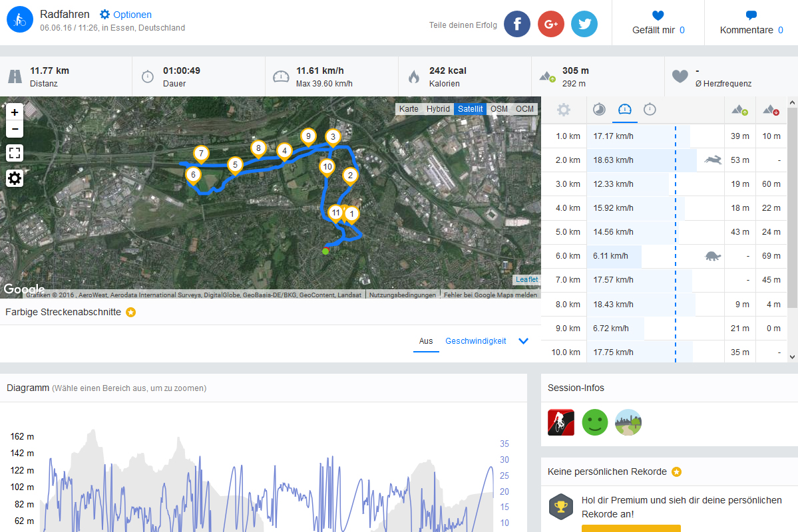
Task: Click elevation gain column icon
Action: (740, 110)
